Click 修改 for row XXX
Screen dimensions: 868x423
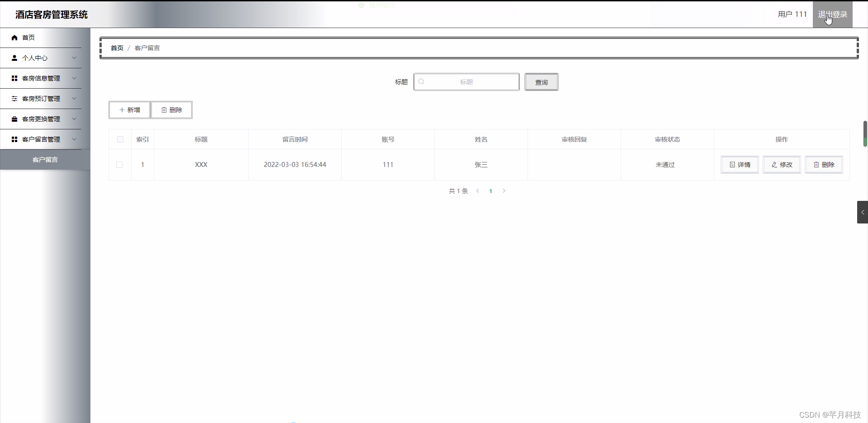pyautogui.click(x=782, y=165)
